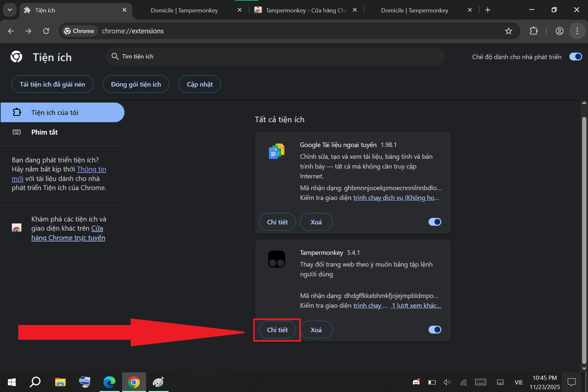Switch to Tampermonkey Chrome store tab
The image size is (588, 392).
pyautogui.click(x=305, y=10)
